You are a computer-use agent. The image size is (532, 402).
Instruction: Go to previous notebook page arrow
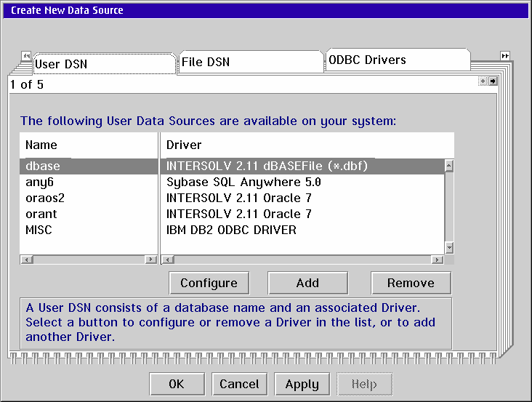[x=483, y=81]
